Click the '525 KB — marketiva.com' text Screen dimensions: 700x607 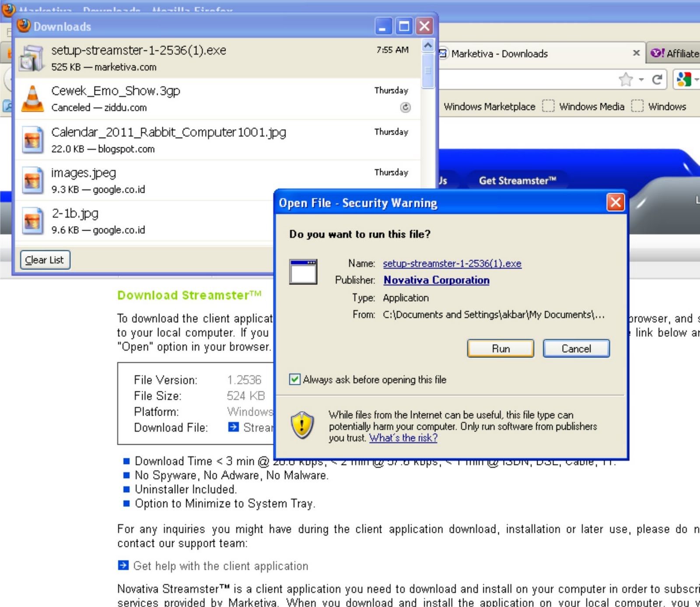104,67
